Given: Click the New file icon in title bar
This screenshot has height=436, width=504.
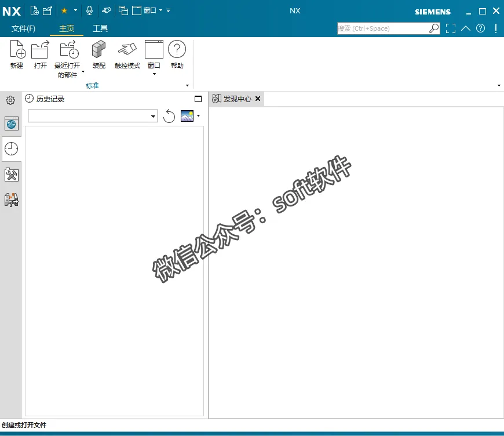Looking at the screenshot, I should tap(34, 10).
